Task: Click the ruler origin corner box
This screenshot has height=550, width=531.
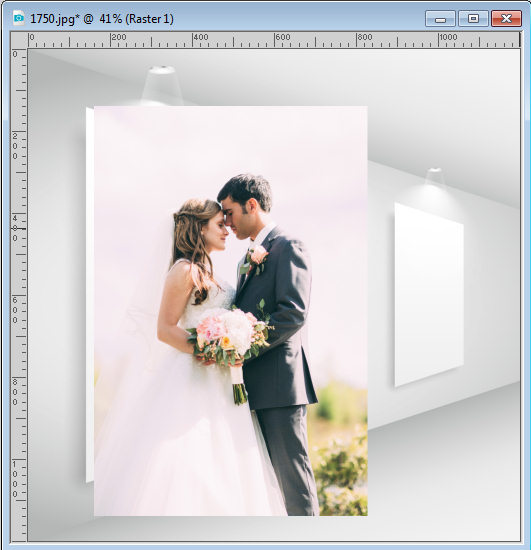Action: [19, 40]
